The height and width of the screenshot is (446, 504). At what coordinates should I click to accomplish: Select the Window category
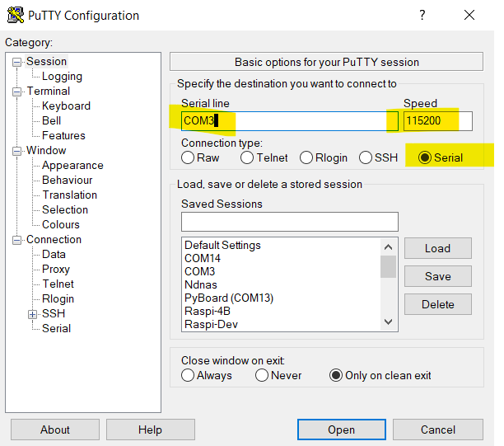46,150
